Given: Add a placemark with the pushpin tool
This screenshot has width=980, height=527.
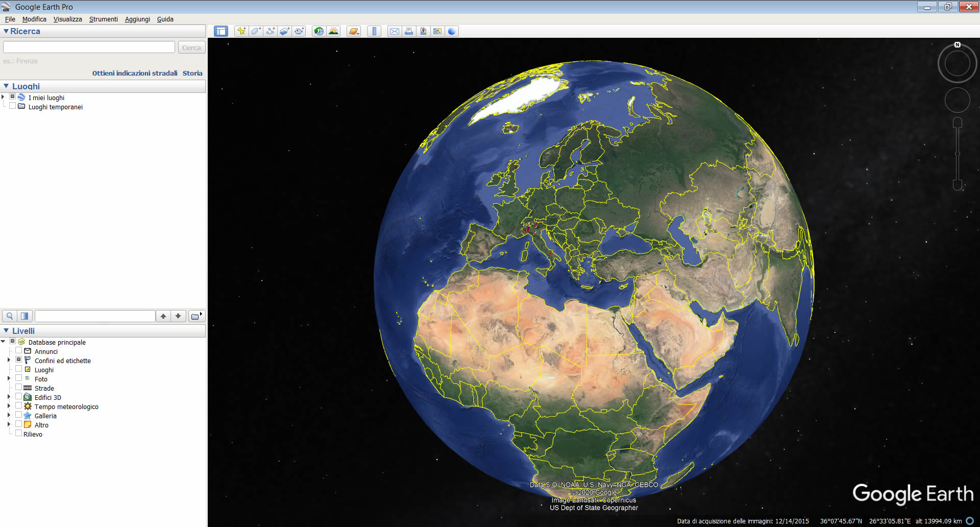Looking at the screenshot, I should pos(241,31).
